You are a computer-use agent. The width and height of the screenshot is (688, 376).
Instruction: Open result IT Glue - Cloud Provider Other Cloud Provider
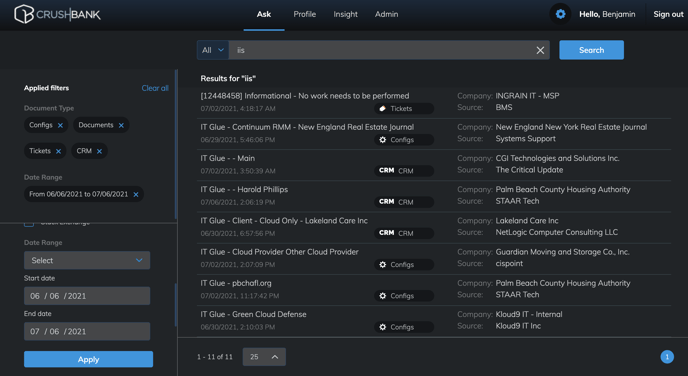tap(280, 252)
